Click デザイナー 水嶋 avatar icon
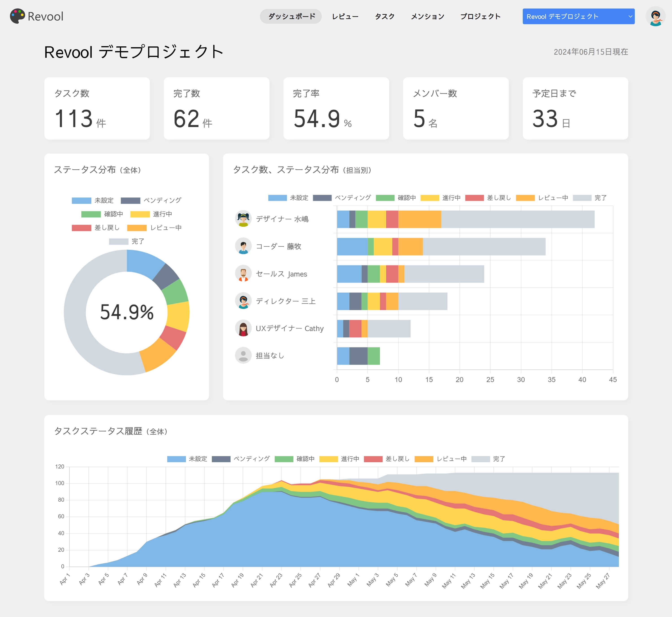672x617 pixels. [243, 219]
